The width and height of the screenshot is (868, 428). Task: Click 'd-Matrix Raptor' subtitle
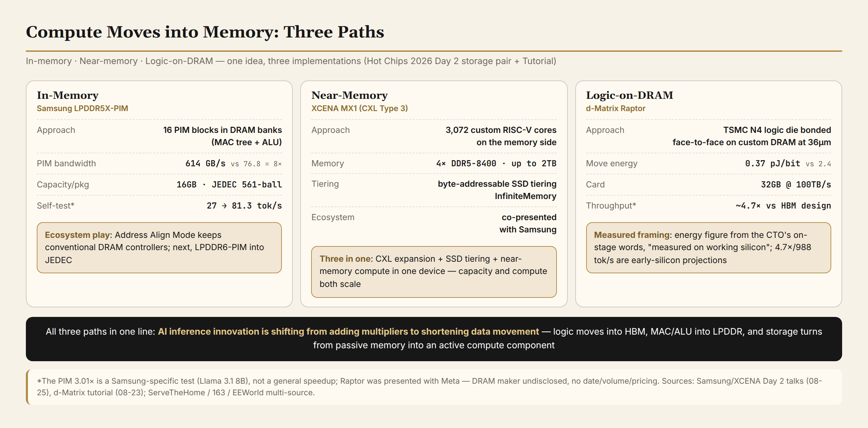pos(615,108)
